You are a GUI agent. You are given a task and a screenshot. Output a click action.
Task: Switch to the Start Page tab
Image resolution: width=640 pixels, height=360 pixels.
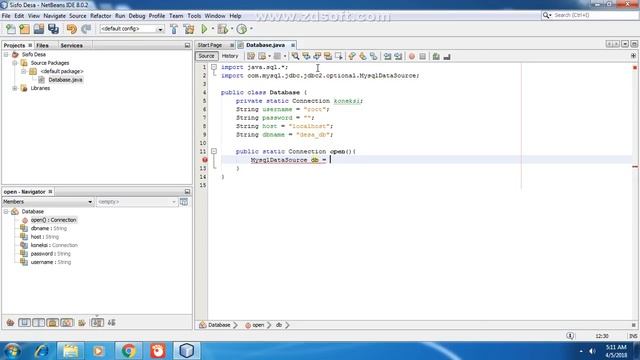pos(210,45)
